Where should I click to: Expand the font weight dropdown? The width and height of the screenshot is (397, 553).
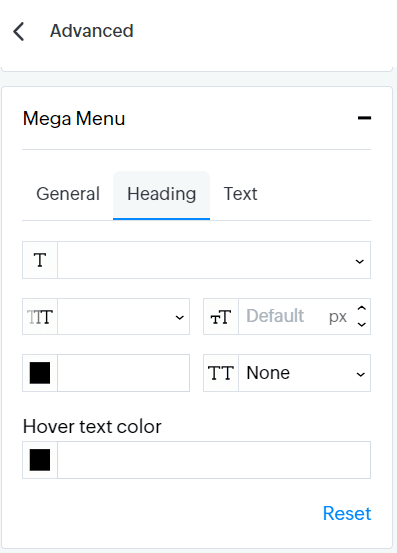pos(123,317)
